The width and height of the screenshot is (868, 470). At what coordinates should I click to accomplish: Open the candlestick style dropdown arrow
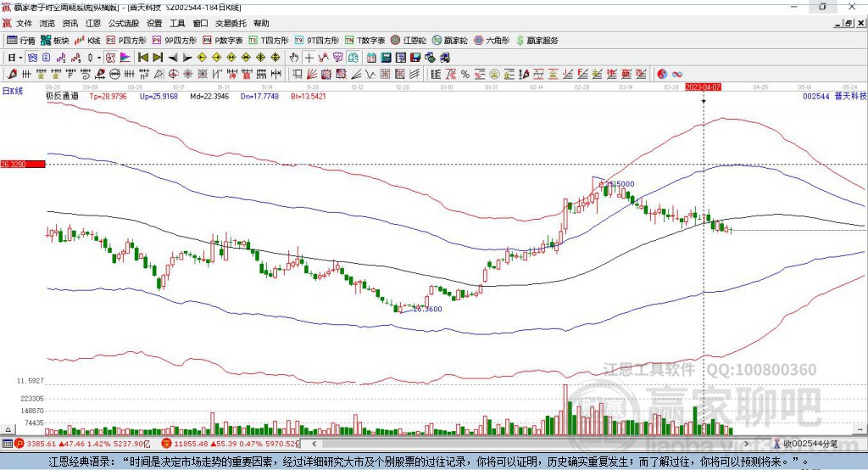pos(98,58)
